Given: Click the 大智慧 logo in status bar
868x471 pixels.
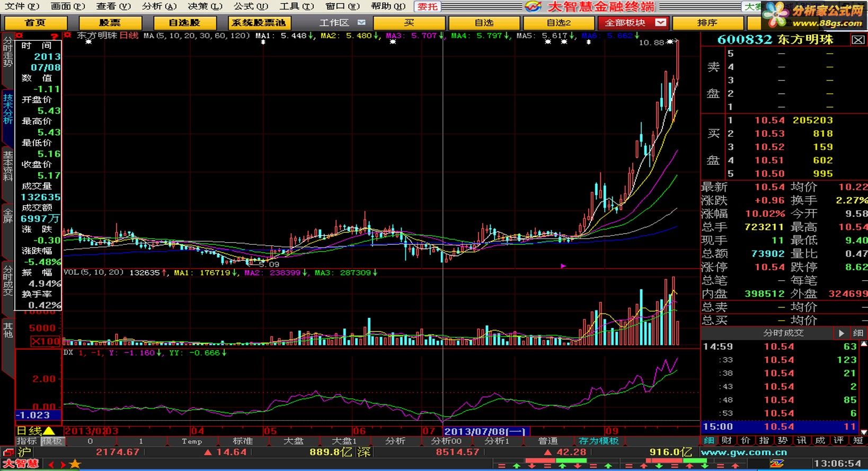Looking at the screenshot, I should [21, 464].
